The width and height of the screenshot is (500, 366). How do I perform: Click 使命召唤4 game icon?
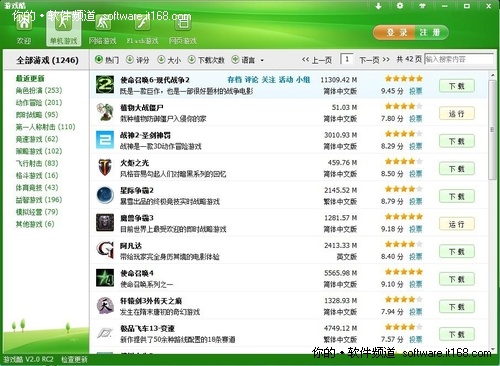coord(105,278)
